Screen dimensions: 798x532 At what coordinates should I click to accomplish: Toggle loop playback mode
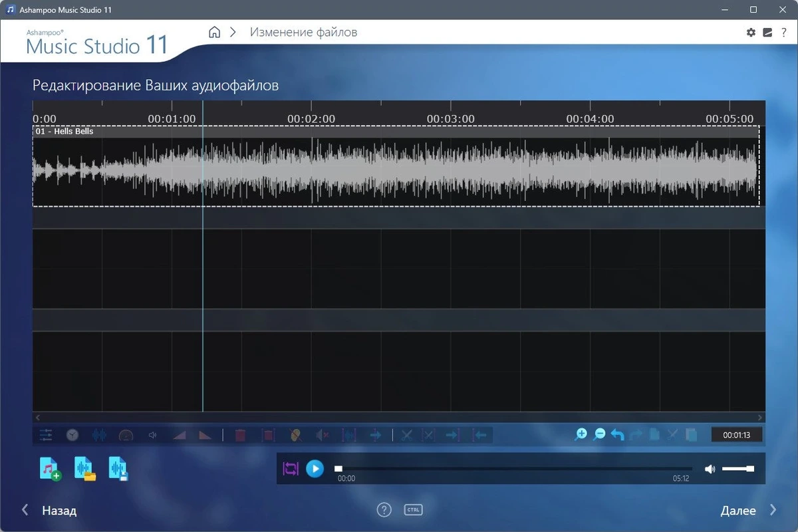coord(291,469)
